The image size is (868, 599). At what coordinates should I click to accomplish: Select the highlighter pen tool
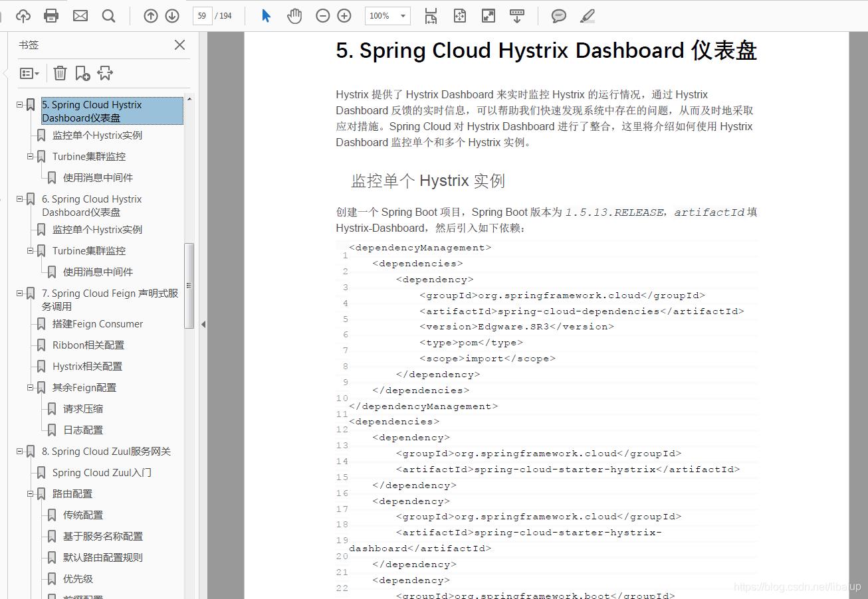coord(588,15)
